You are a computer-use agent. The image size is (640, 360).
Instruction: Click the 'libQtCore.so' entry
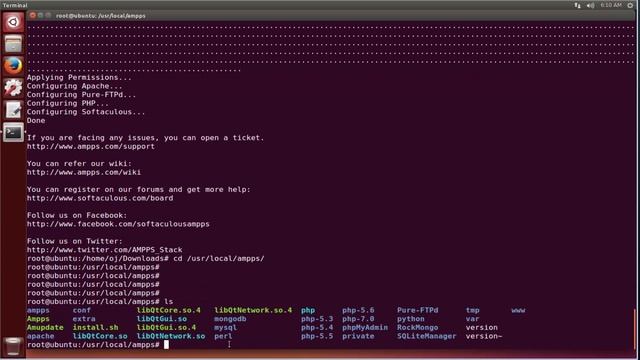coord(100,336)
